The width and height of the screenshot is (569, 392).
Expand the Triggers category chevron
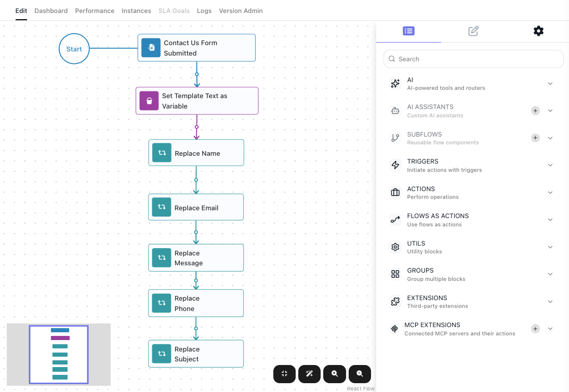[x=550, y=165]
